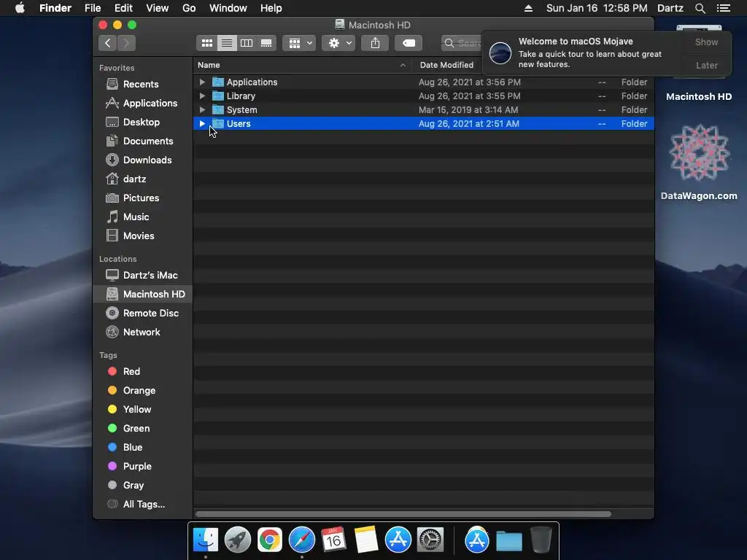
Task: Select Network under Locations
Action: [142, 332]
